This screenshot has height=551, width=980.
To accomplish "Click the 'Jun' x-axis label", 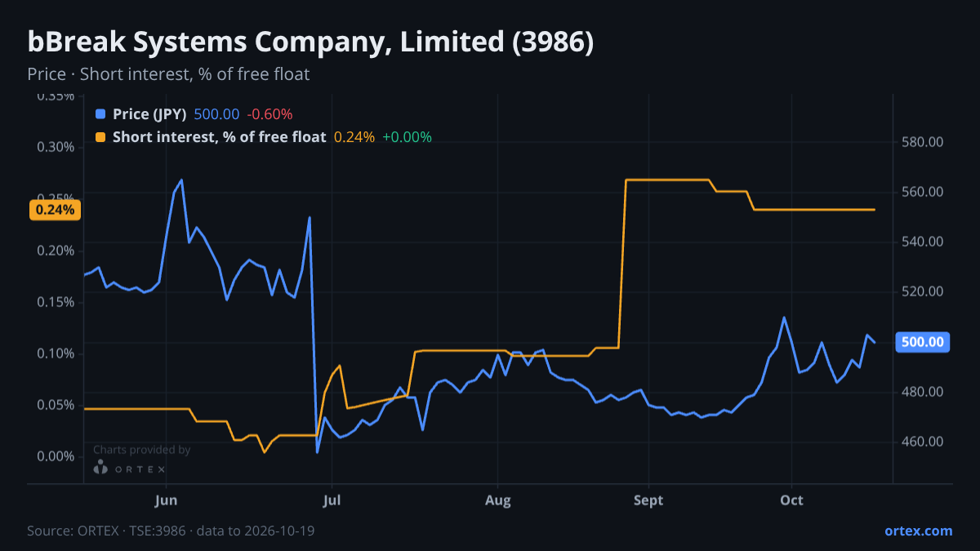I will (x=166, y=500).
